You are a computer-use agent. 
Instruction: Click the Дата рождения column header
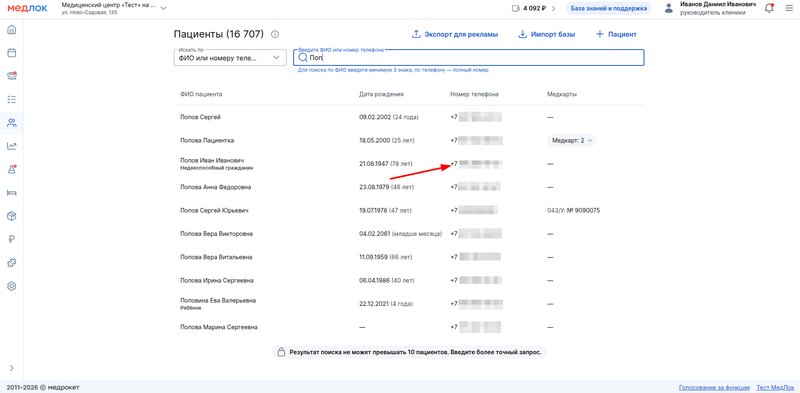[382, 94]
